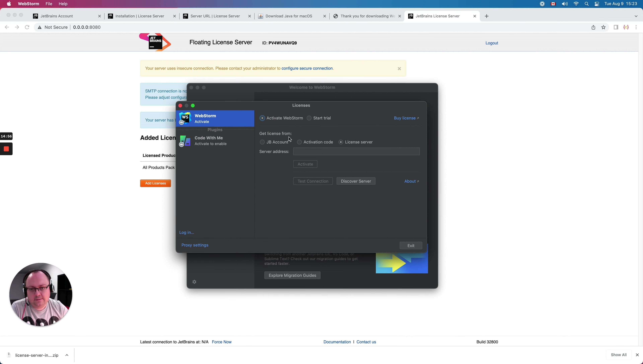Open the About link in Licenses dialog
The image size is (643, 364).
(x=412, y=181)
